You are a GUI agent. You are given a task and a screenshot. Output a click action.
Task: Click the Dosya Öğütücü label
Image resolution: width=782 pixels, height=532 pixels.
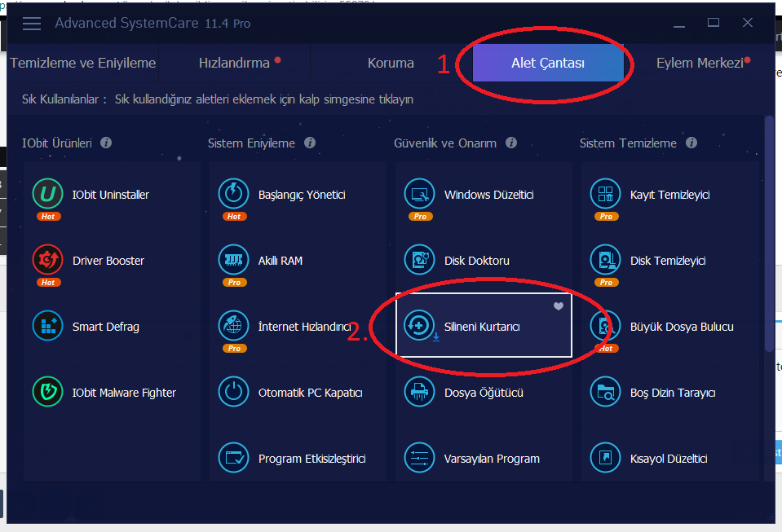(484, 393)
